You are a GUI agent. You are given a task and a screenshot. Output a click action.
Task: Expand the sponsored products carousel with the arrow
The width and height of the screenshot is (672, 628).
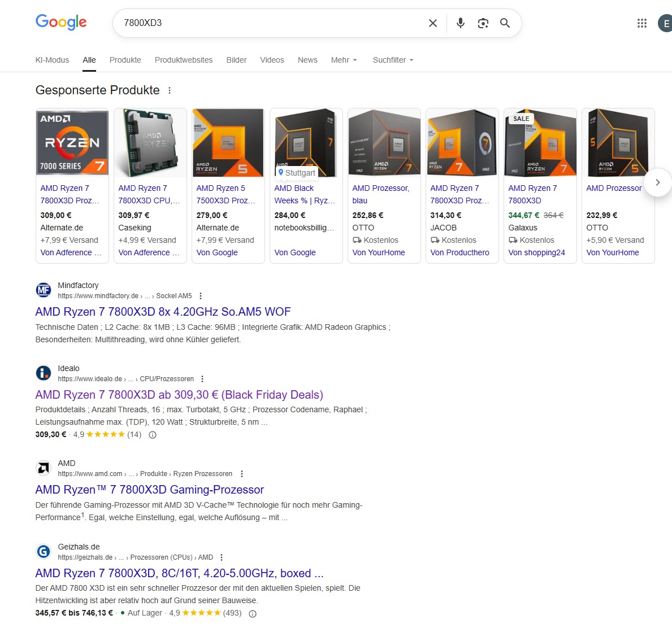point(657,182)
